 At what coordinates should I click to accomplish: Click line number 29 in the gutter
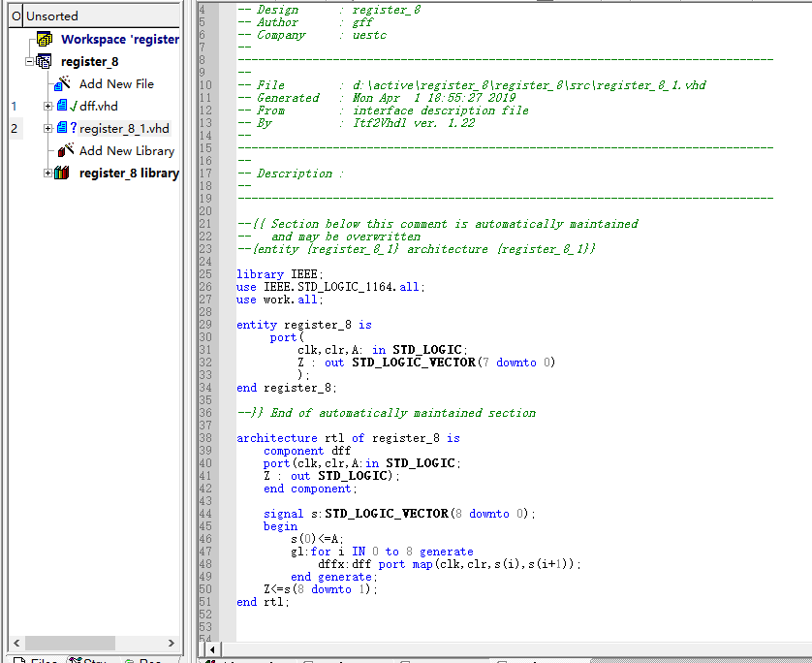click(x=205, y=325)
